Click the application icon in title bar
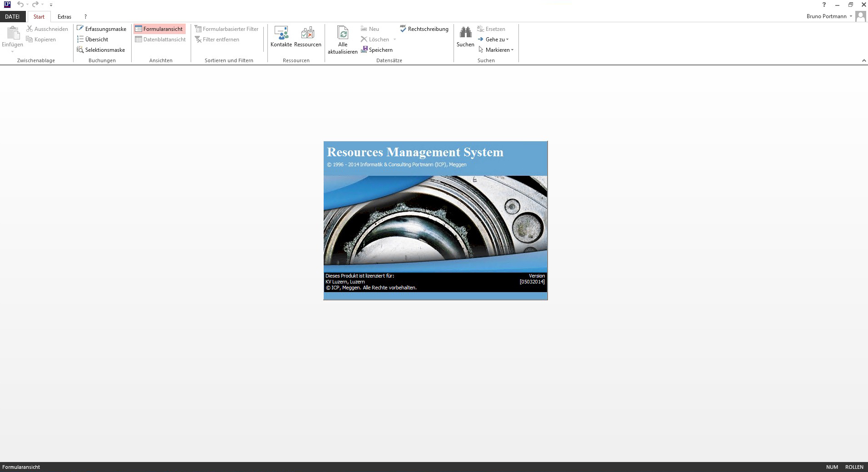 tap(7, 4)
